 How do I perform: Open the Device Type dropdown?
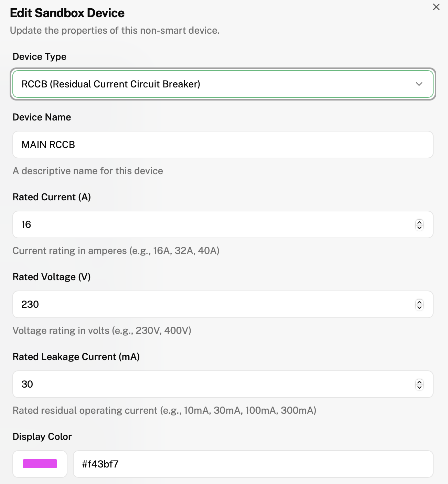(x=222, y=84)
